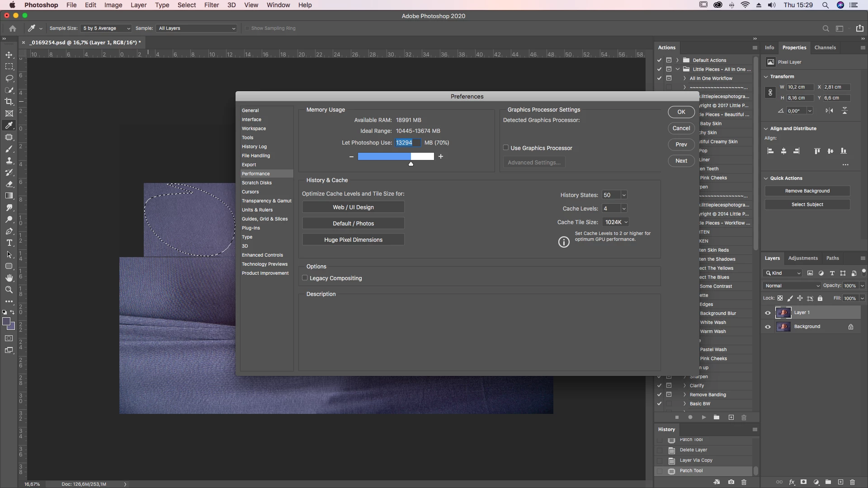Image resolution: width=868 pixels, height=488 pixels.
Task: Open the Filter menu
Action: point(211,5)
